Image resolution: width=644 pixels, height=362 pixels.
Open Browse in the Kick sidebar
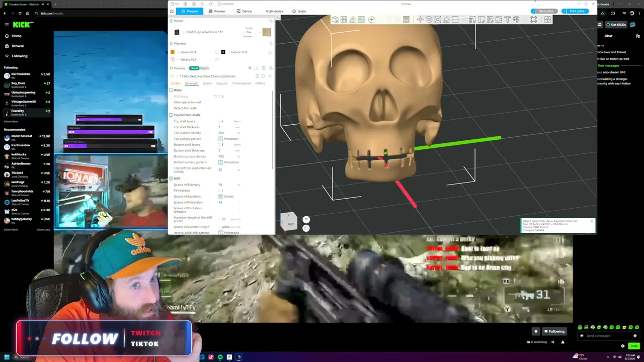(18, 46)
